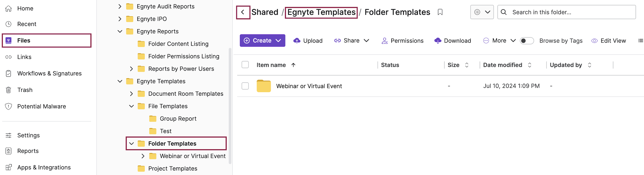Click the Document Room Templates folder icon
The width and height of the screenshot is (644, 175).
pyautogui.click(x=141, y=94)
